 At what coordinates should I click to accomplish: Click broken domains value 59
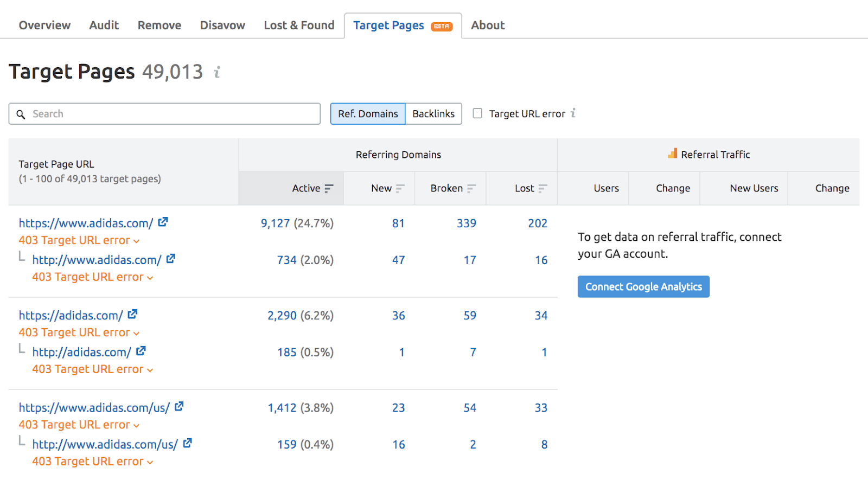point(470,316)
